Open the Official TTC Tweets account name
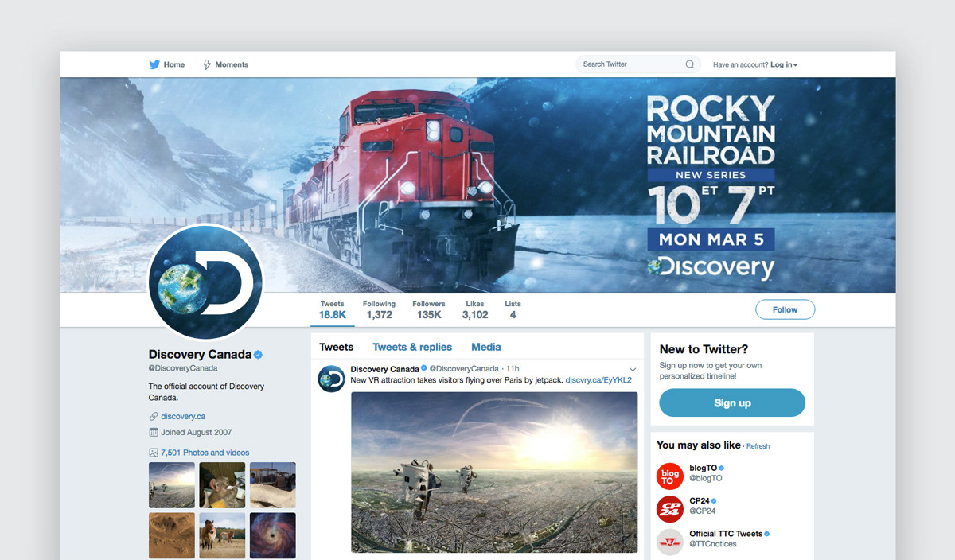The image size is (955, 560). pos(726,534)
